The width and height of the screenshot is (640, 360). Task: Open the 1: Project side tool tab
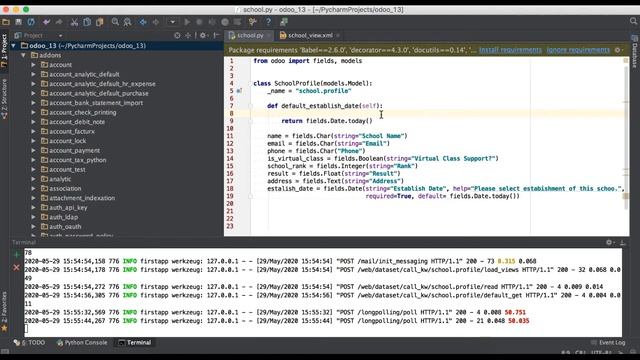(x=4, y=51)
